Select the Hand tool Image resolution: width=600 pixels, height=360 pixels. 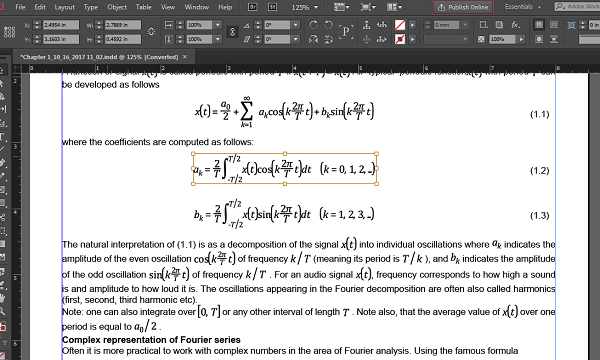pos(2,298)
